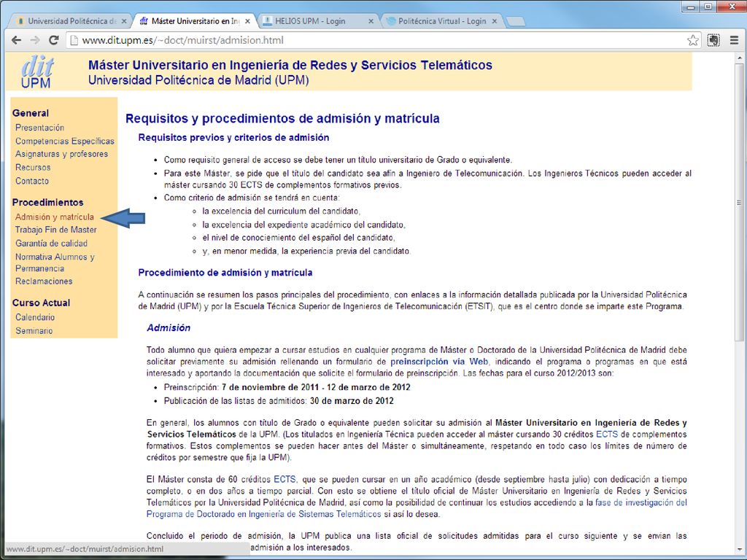
Task: Click 'Universidad Politécnica de Madrid (UPM)' header subtitle
Action: pos(198,80)
